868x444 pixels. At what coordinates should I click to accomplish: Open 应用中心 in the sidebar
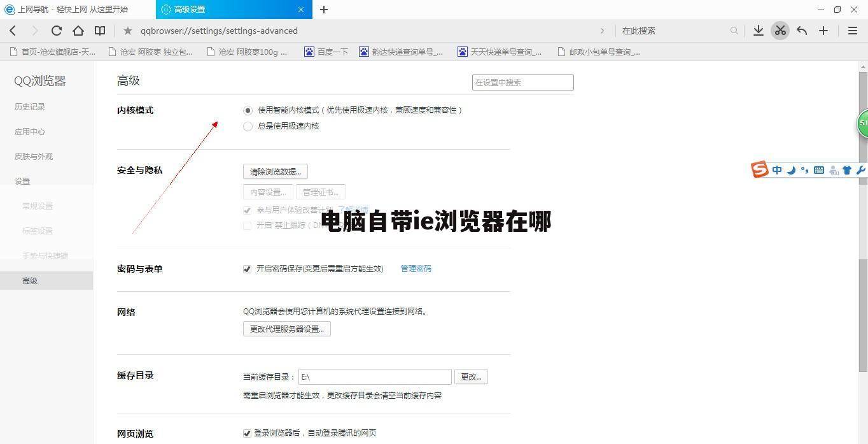[x=30, y=132]
